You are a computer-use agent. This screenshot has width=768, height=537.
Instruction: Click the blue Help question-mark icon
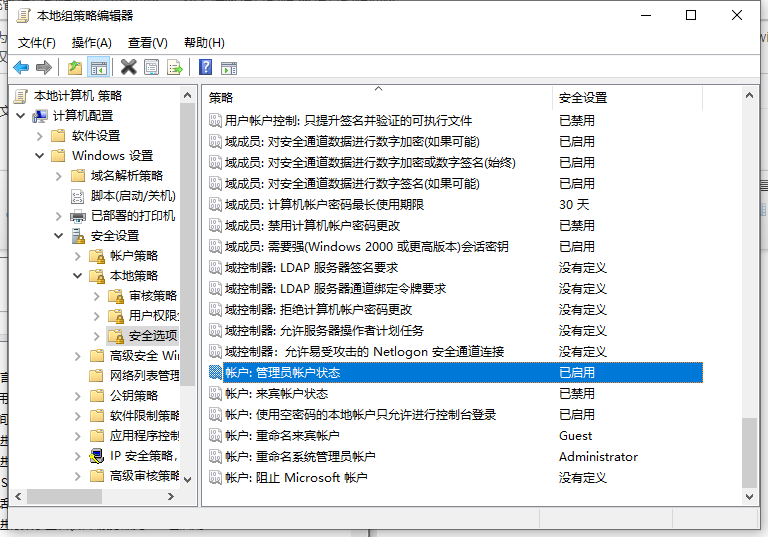click(205, 68)
